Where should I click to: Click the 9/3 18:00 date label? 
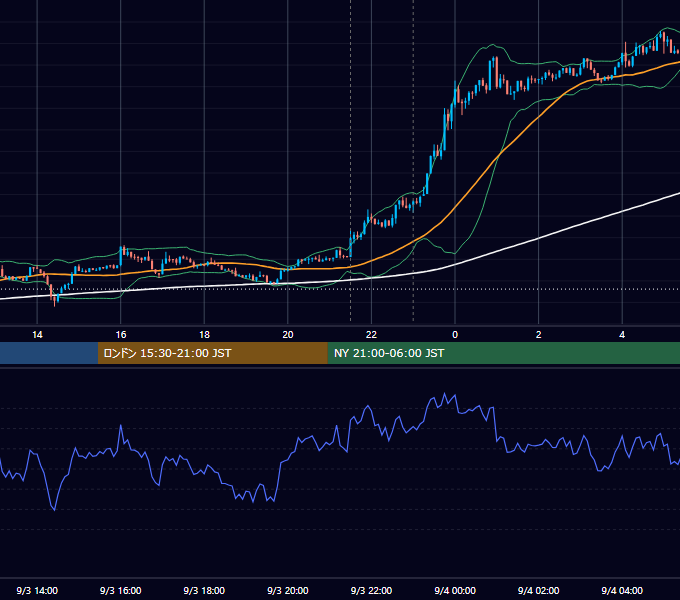tap(204, 590)
